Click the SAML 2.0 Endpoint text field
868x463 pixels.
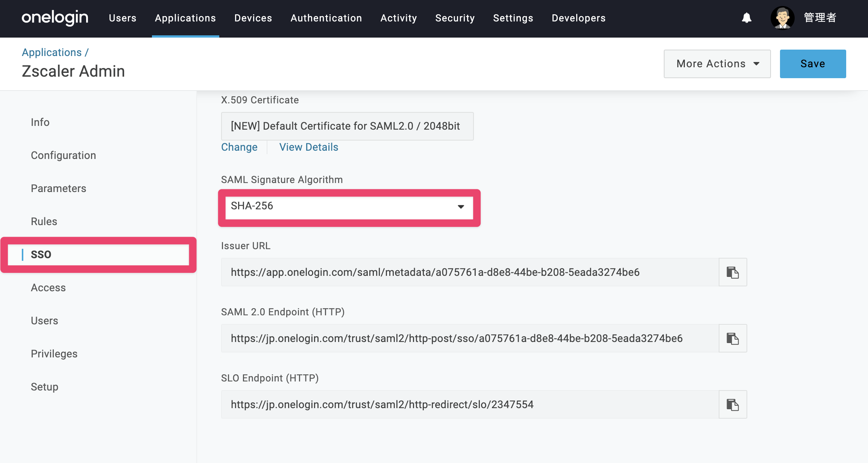[x=470, y=338]
